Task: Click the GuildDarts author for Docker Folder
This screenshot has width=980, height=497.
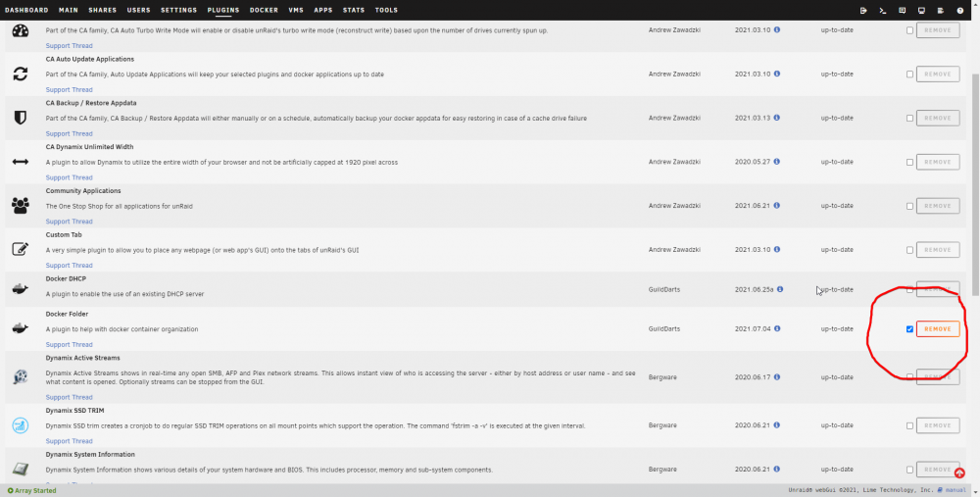Action: (x=663, y=328)
